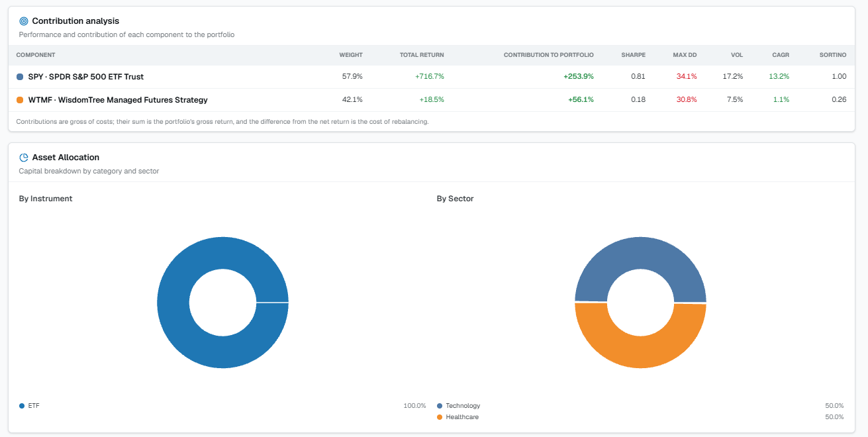This screenshot has height=437, width=868.
Task: Click the ETF legend blue dot
Action: (22, 405)
